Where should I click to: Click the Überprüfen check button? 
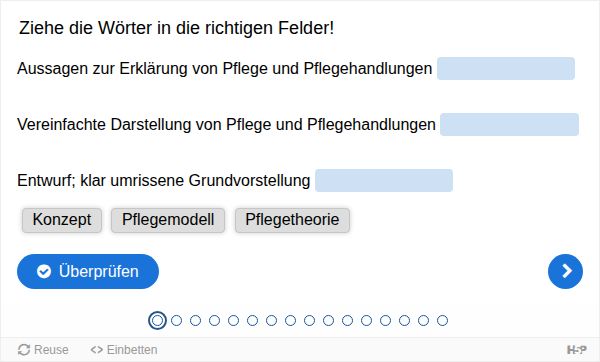click(88, 271)
